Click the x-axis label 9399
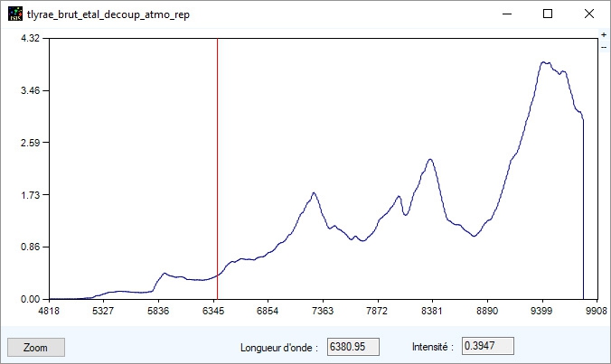This screenshot has height=364, width=611. tap(541, 311)
